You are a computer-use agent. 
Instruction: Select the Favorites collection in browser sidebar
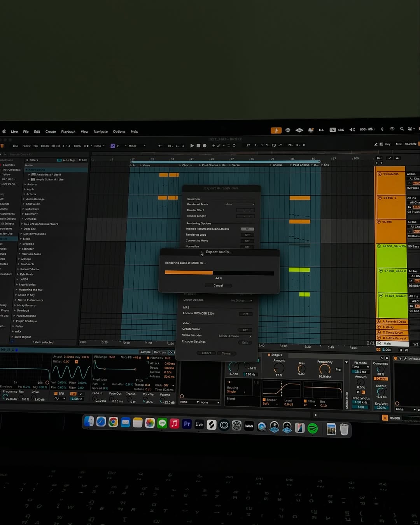(x=9, y=165)
